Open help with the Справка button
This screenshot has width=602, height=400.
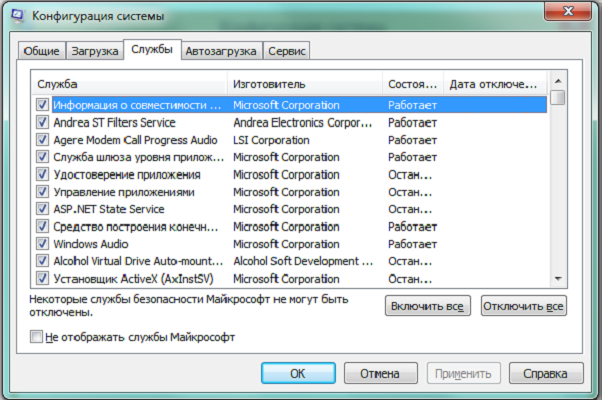pyautogui.click(x=545, y=373)
